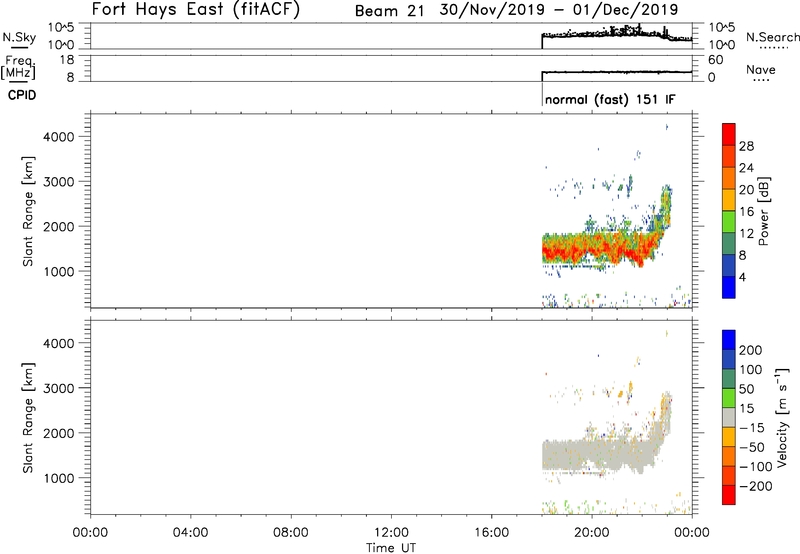The width and height of the screenshot is (800, 554).
Task: Click the '16:00' time axis tick
Action: pos(491,533)
